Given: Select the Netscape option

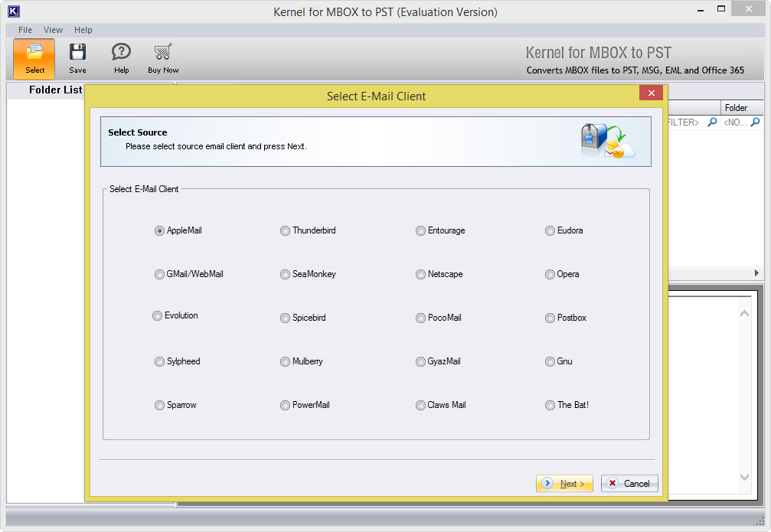Looking at the screenshot, I should coord(420,274).
